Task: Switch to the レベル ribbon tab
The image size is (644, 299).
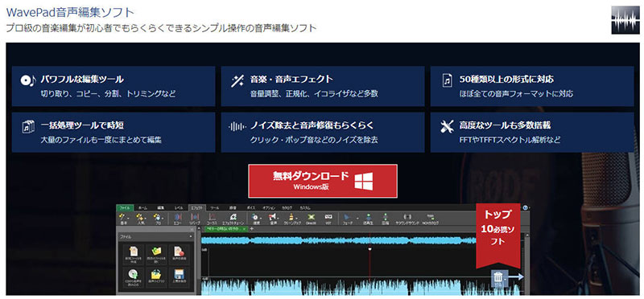Action: (179, 208)
